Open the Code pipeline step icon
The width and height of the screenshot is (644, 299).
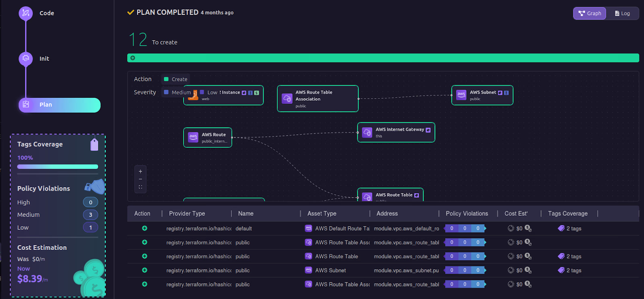coord(26,13)
